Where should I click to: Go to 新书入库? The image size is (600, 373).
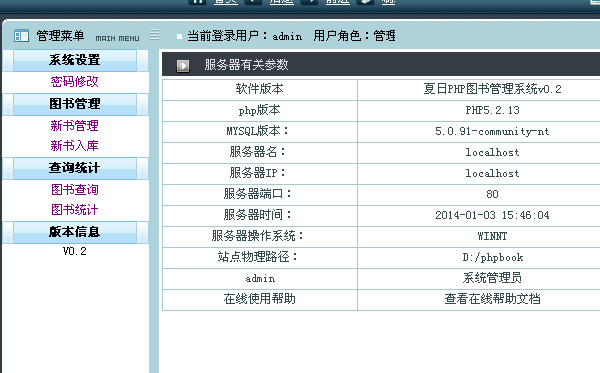point(75,145)
